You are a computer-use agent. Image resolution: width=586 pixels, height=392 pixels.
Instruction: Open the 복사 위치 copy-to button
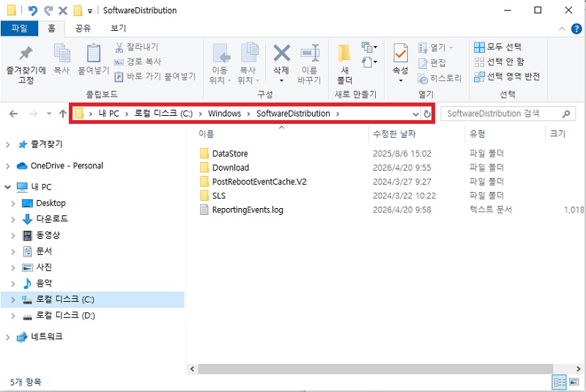coord(248,64)
